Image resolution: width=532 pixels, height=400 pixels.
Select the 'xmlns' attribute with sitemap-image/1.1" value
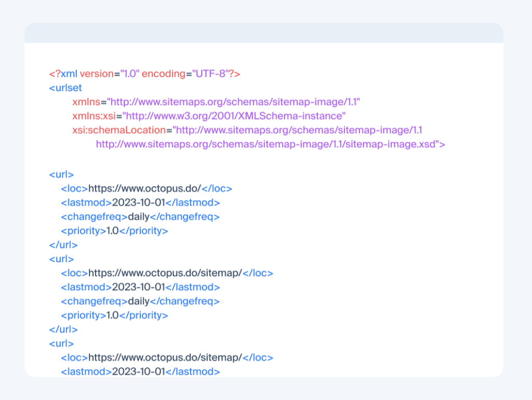216,102
